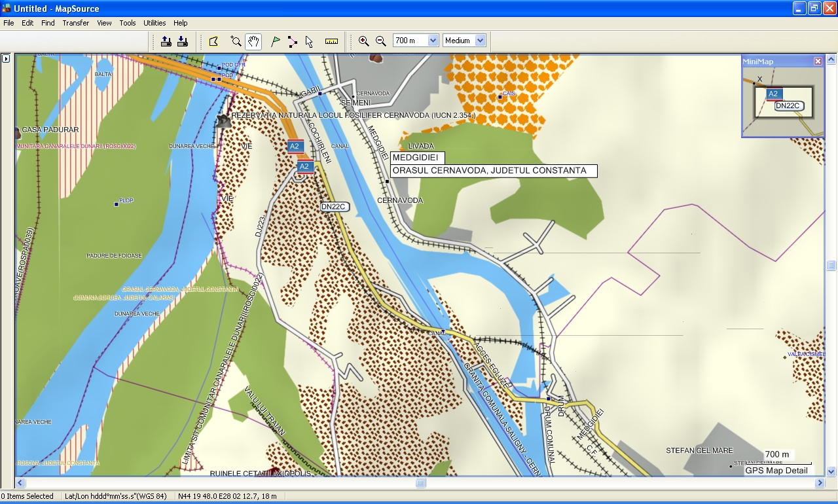Click the horizontal scrollbar thumb
The height and width of the screenshot is (504, 838).
(420, 483)
